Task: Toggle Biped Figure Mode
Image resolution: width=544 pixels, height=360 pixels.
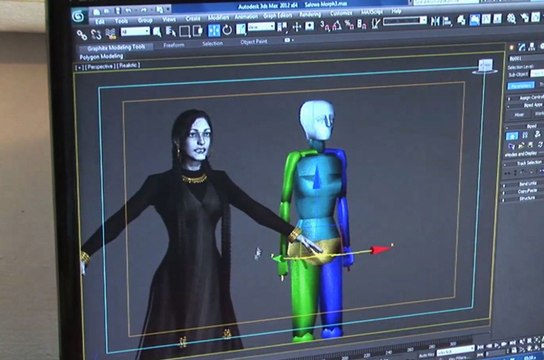Action: (x=512, y=136)
